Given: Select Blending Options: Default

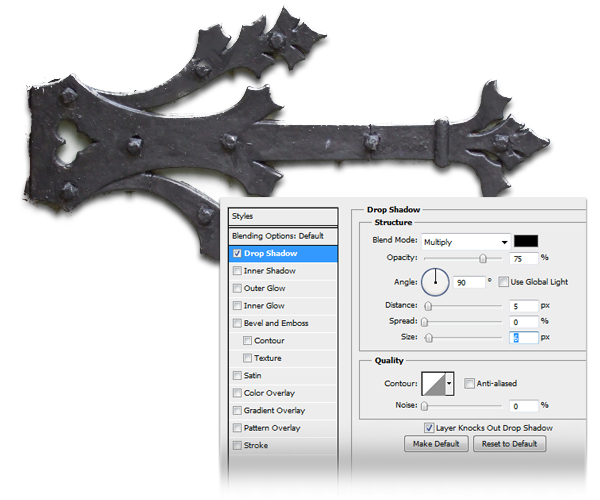Looking at the screenshot, I should [x=283, y=236].
